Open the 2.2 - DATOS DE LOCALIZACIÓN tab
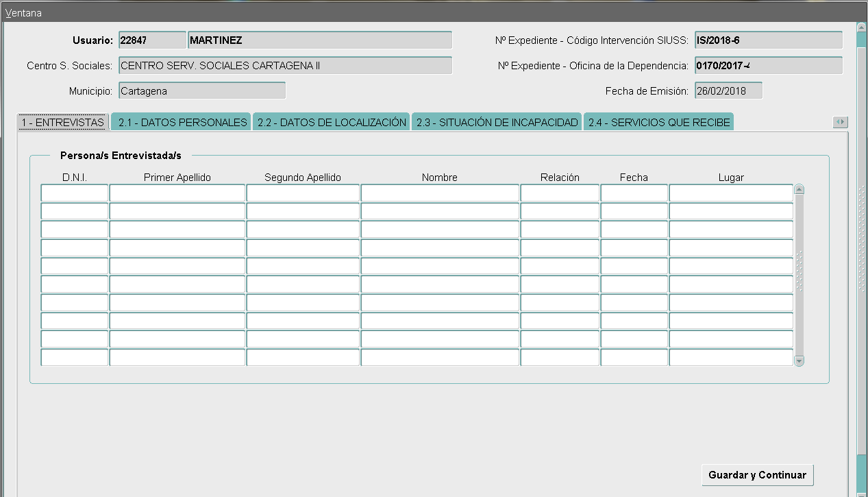868x497 pixels. 332,123
